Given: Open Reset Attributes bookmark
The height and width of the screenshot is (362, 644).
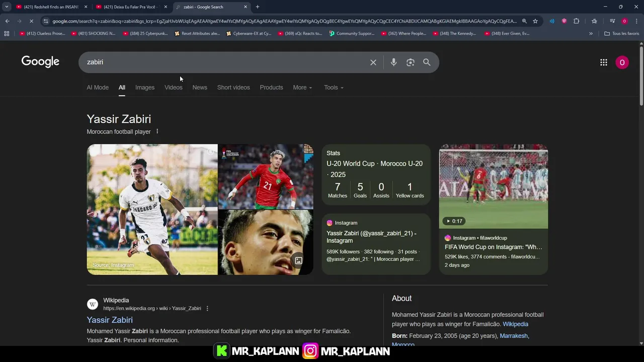Looking at the screenshot, I should 197,34.
